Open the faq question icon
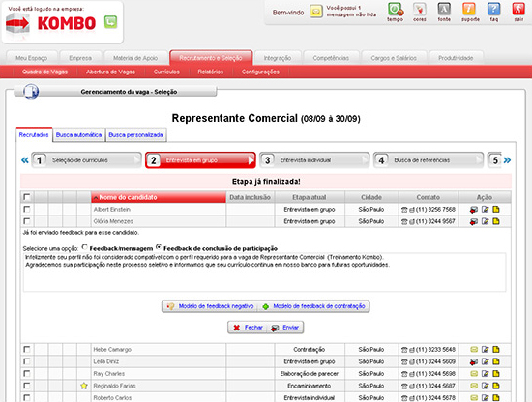The image size is (532, 402). [x=493, y=10]
